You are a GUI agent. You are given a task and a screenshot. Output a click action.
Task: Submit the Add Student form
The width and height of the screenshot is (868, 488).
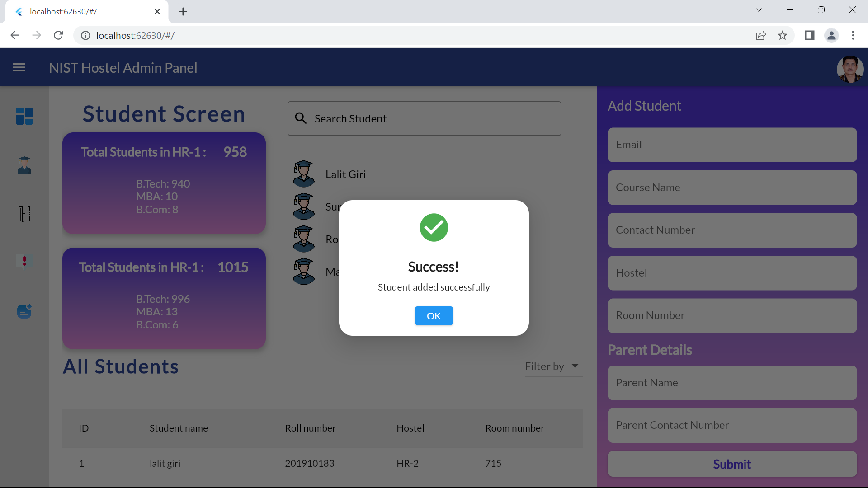(x=731, y=464)
